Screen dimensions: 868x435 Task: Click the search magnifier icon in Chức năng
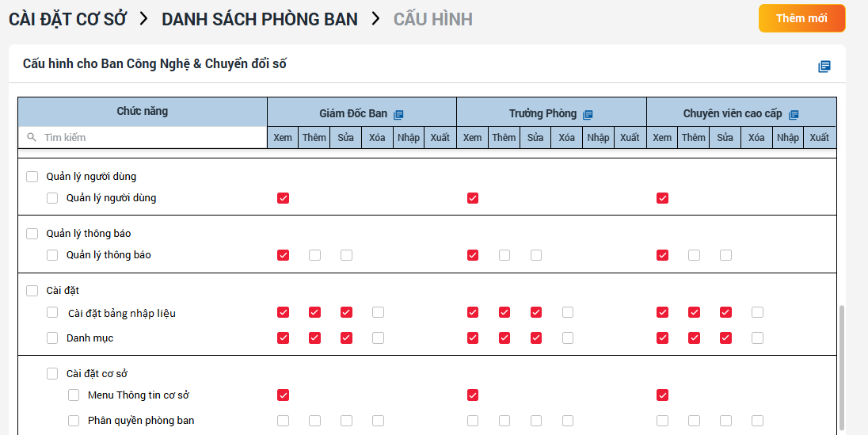point(32,137)
